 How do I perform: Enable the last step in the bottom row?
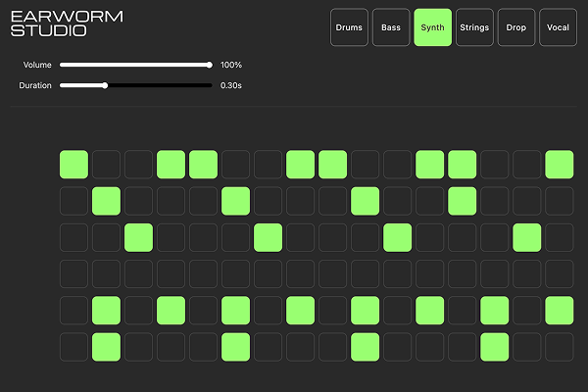(559, 347)
